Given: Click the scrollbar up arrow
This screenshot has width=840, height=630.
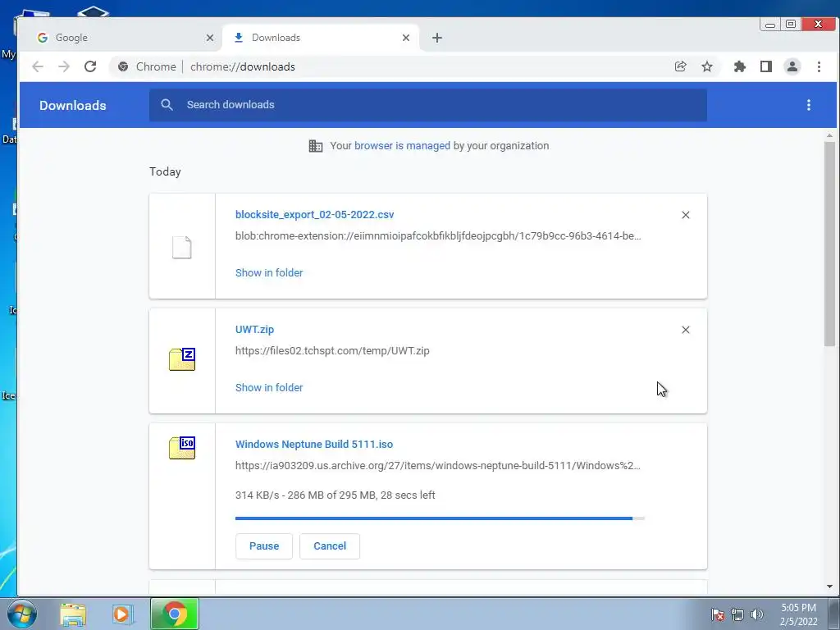Looking at the screenshot, I should (x=829, y=135).
